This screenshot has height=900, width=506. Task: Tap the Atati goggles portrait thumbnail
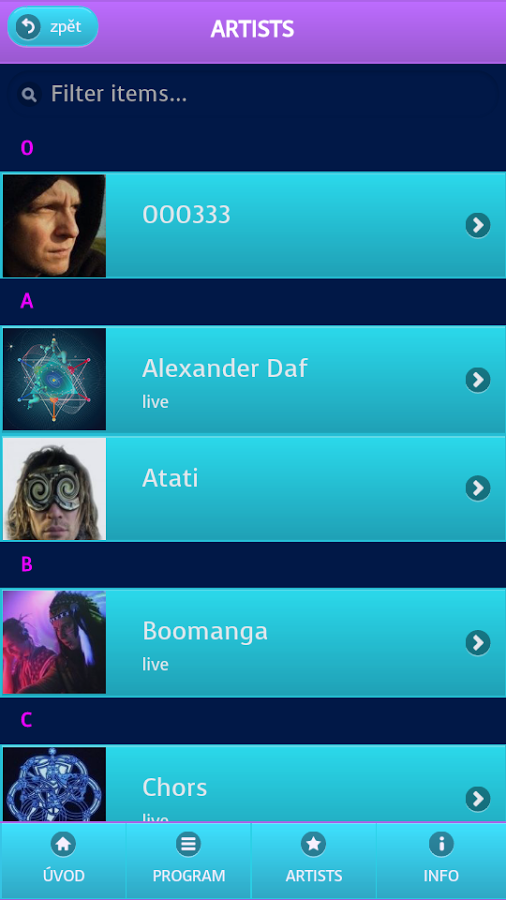tap(55, 488)
